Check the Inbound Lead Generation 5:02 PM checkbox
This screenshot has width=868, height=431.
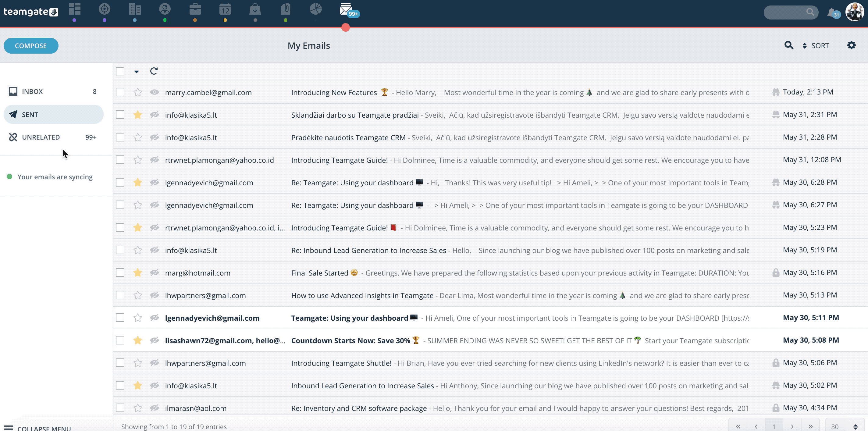120,386
